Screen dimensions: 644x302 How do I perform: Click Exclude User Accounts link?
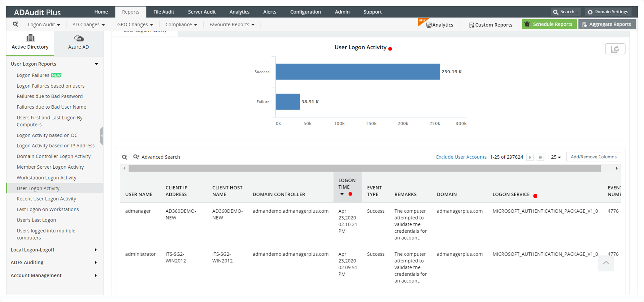pyautogui.click(x=461, y=157)
